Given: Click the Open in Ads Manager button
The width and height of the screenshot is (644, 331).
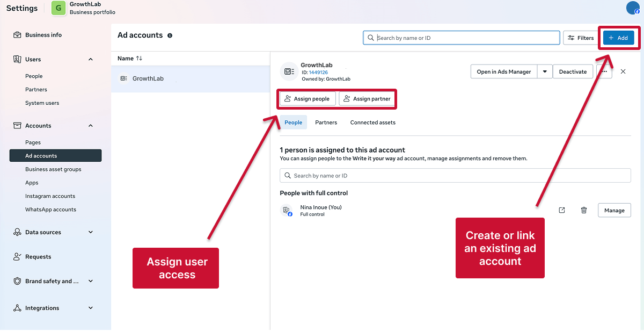Looking at the screenshot, I should 504,71.
